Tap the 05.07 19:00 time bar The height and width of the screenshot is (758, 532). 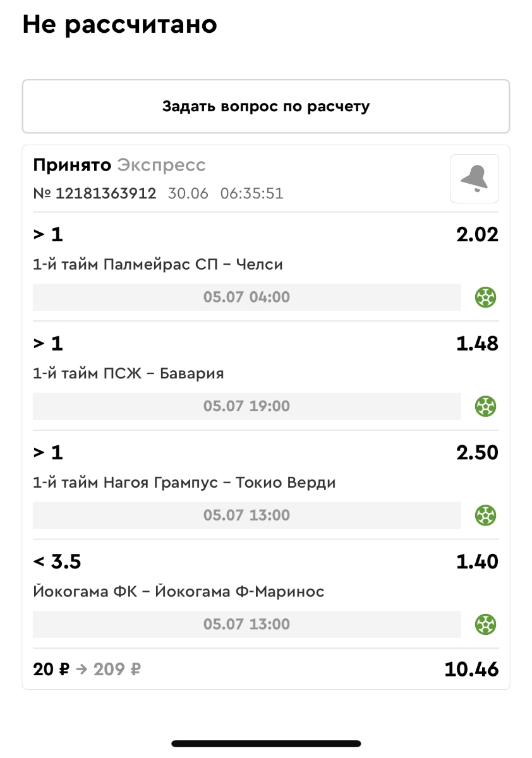pyautogui.click(x=246, y=406)
